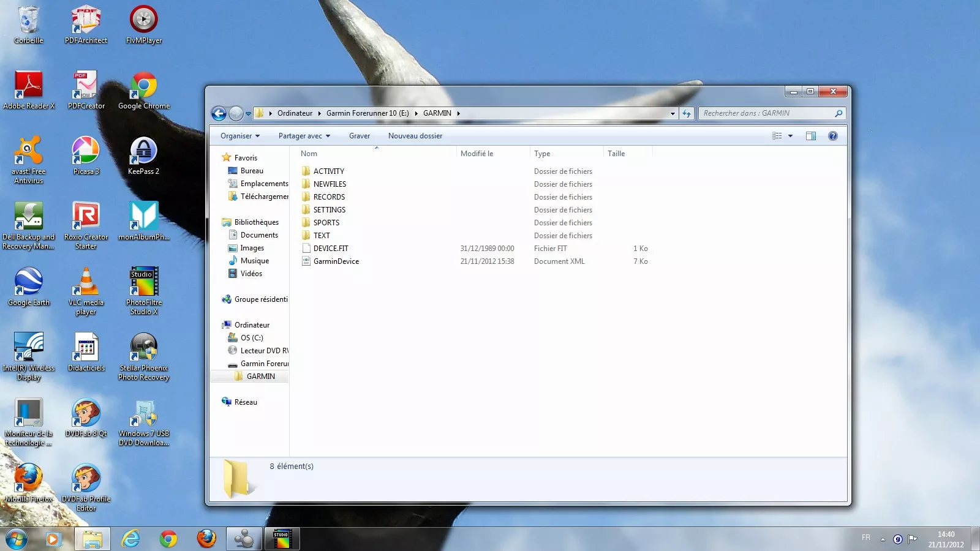Open the view options dropdown arrow

pos(790,136)
